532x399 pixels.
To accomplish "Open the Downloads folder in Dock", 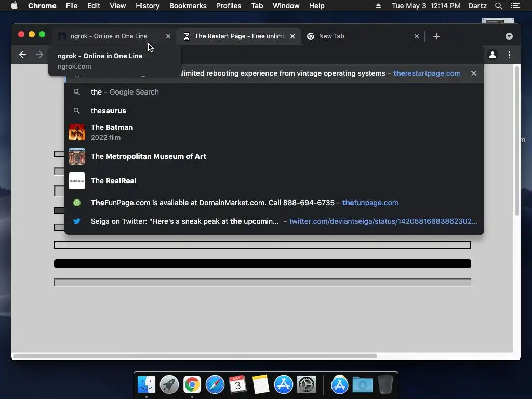I will [x=362, y=385].
